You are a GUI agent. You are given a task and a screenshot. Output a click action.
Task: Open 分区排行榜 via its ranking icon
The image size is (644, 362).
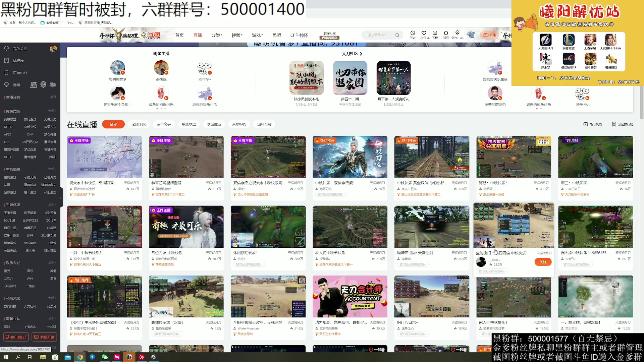coord(614,124)
